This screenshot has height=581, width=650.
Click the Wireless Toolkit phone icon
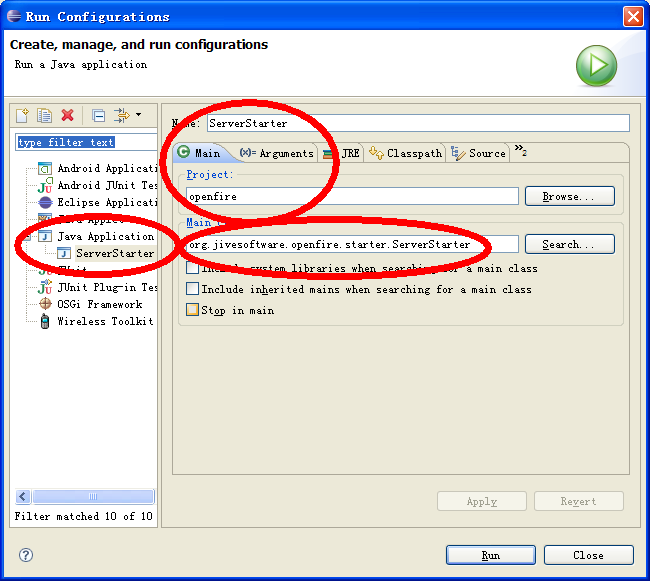coord(45,321)
